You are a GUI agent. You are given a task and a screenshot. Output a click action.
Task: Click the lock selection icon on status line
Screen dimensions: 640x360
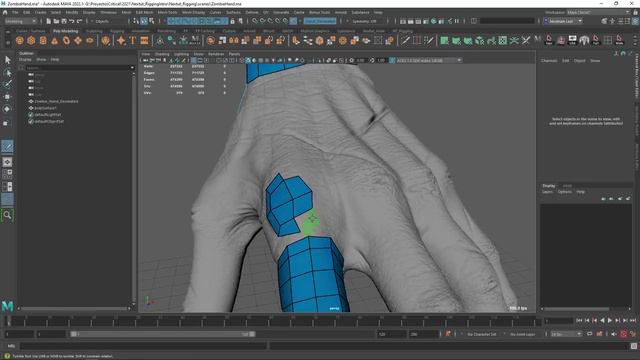coord(233,21)
